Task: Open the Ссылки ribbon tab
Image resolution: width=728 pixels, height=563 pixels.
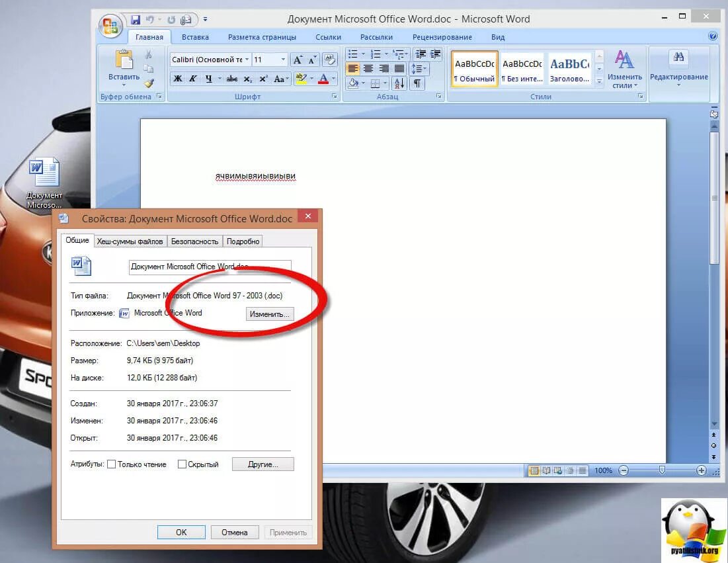Action: coord(328,37)
